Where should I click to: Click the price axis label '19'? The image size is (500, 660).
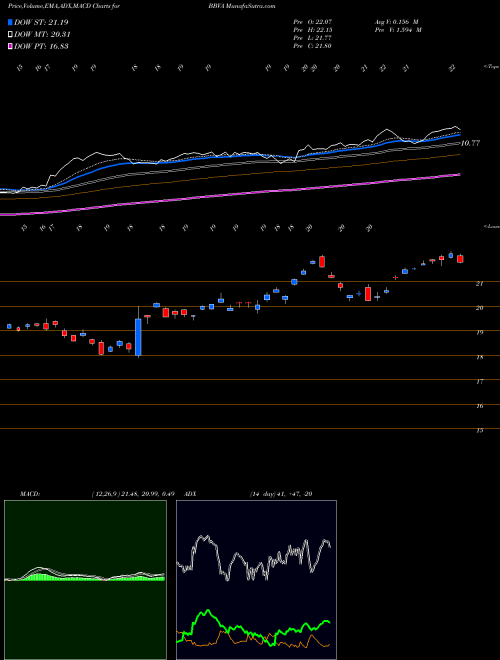click(x=479, y=333)
